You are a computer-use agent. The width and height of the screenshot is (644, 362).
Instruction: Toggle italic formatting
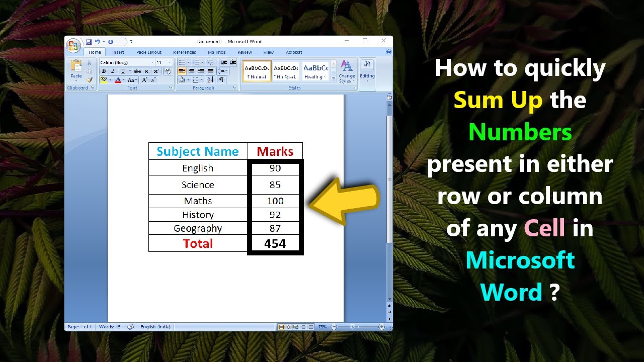click(x=113, y=71)
